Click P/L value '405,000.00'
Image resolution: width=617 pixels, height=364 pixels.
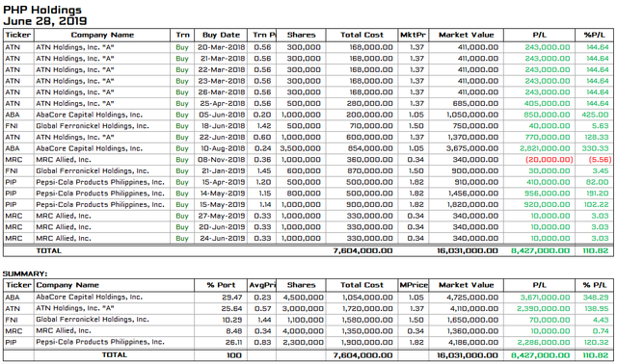pyautogui.click(x=547, y=104)
